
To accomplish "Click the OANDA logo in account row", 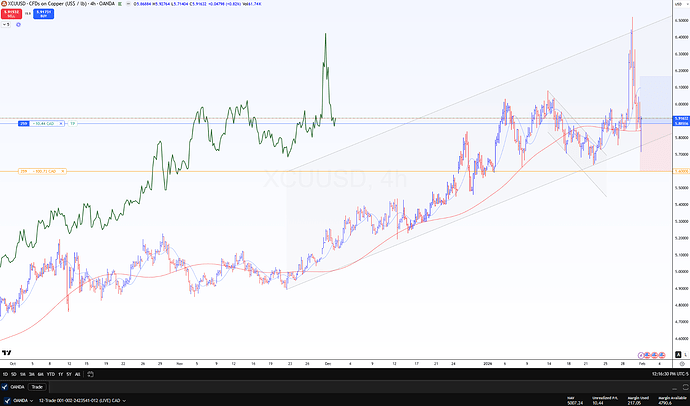I will point(7,401).
